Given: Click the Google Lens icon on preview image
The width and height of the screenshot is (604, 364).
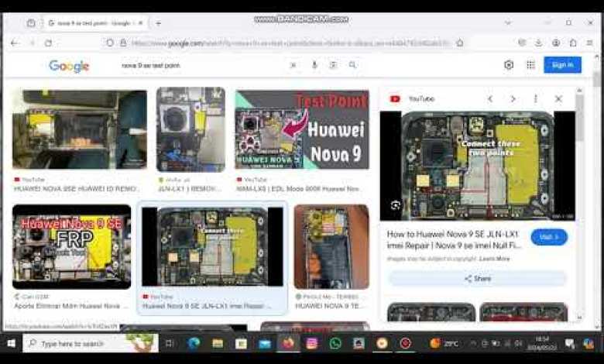Looking at the screenshot, I should tap(396, 205).
